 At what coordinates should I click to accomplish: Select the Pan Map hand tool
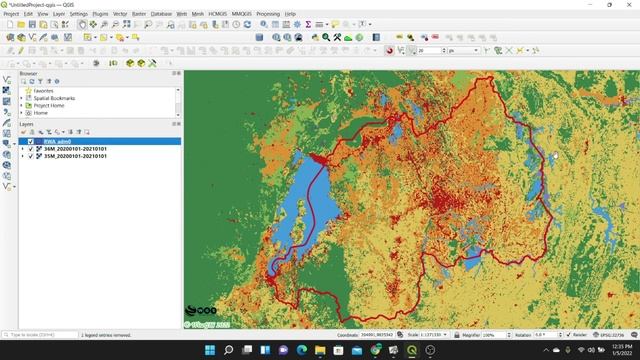82,24
